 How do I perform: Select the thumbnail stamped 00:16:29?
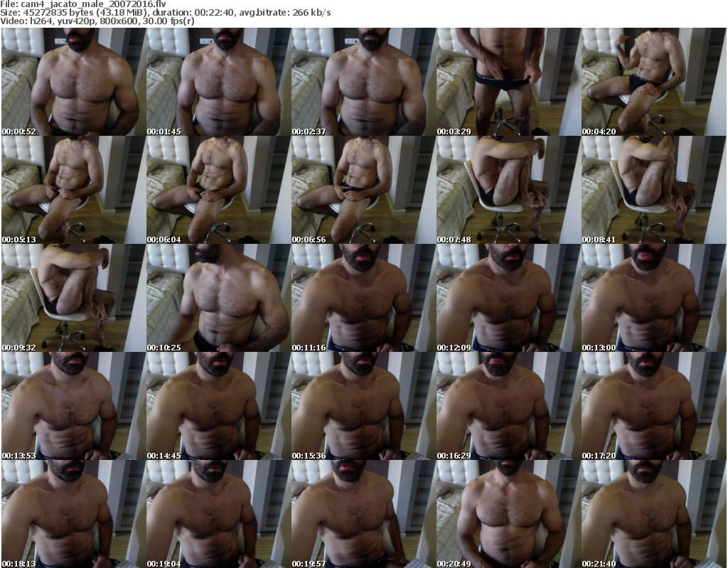point(508,407)
